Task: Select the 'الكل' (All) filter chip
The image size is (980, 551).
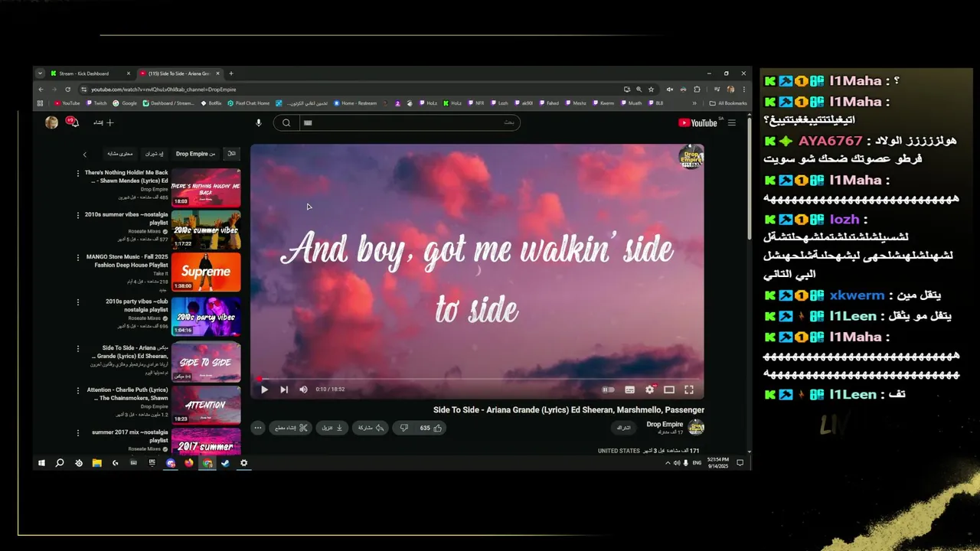Action: (231, 154)
